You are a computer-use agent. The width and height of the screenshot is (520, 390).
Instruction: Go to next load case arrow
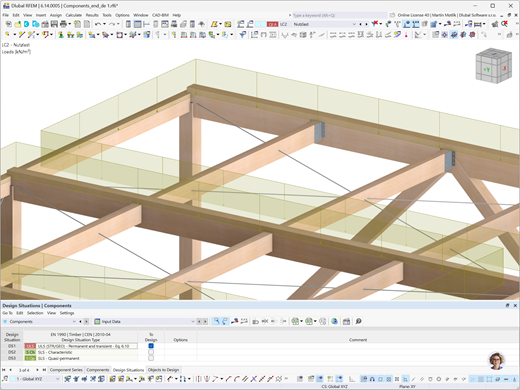(x=366, y=24)
